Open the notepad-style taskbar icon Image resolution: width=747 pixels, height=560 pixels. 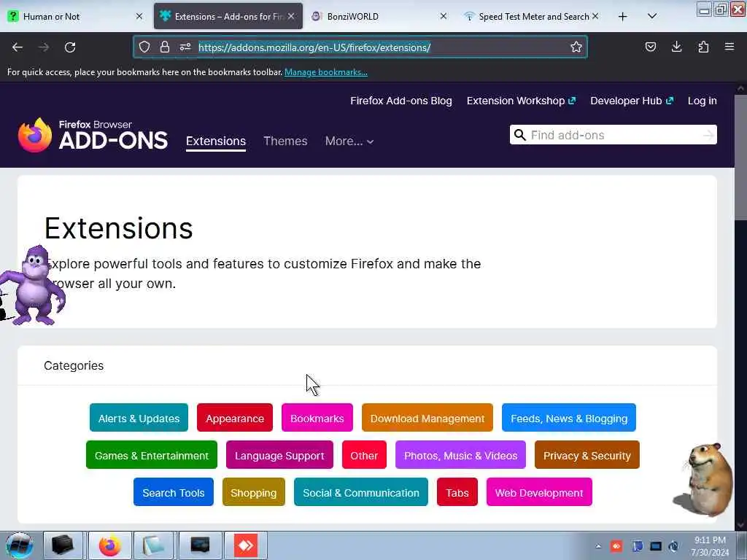[x=153, y=545]
